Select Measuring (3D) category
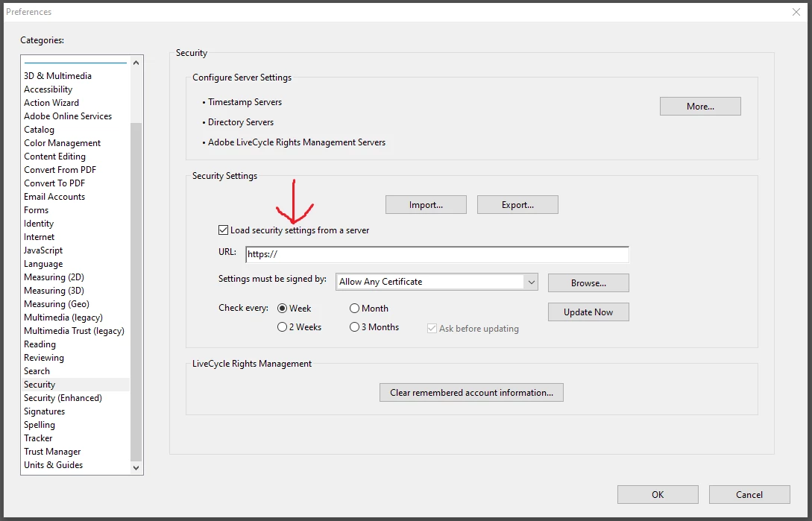Image resolution: width=812 pixels, height=521 pixels. pos(54,291)
